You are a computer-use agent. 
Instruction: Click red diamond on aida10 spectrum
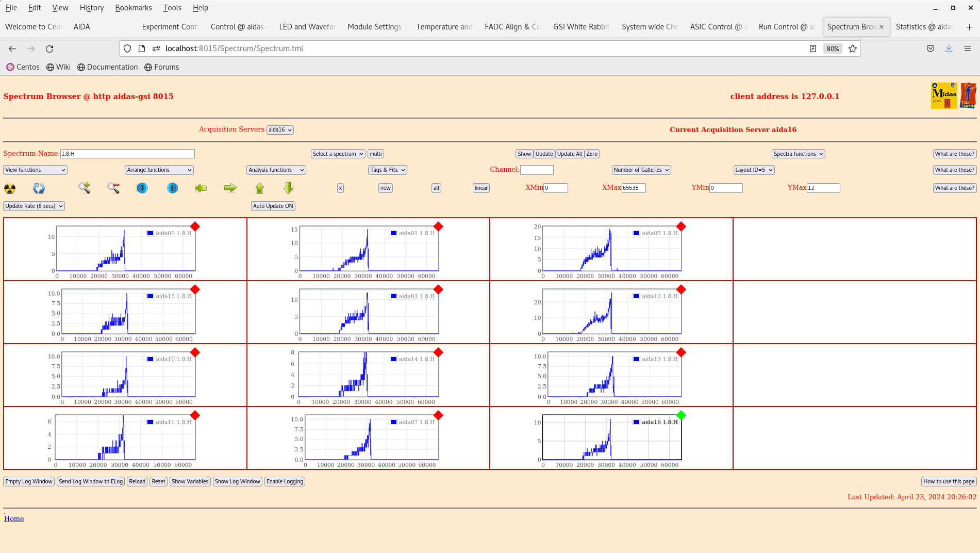coord(195,352)
